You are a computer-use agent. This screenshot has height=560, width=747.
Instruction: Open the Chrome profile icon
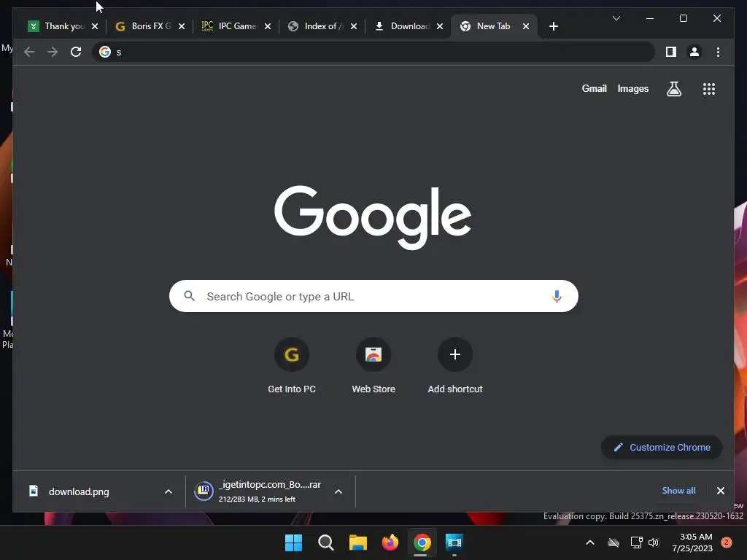694,52
